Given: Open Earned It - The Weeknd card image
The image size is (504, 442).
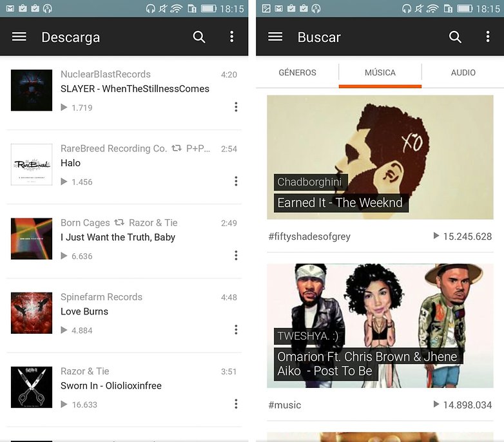Looking at the screenshot, I should (x=380, y=157).
